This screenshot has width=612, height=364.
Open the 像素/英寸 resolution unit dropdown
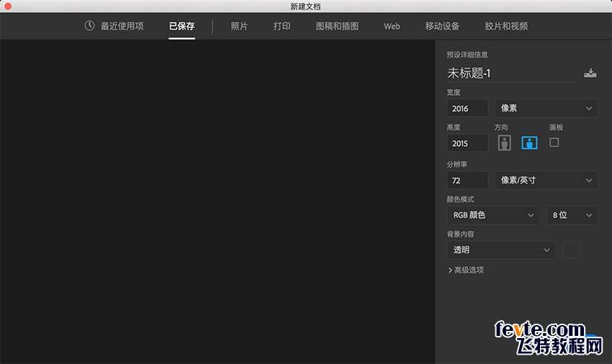[546, 180]
